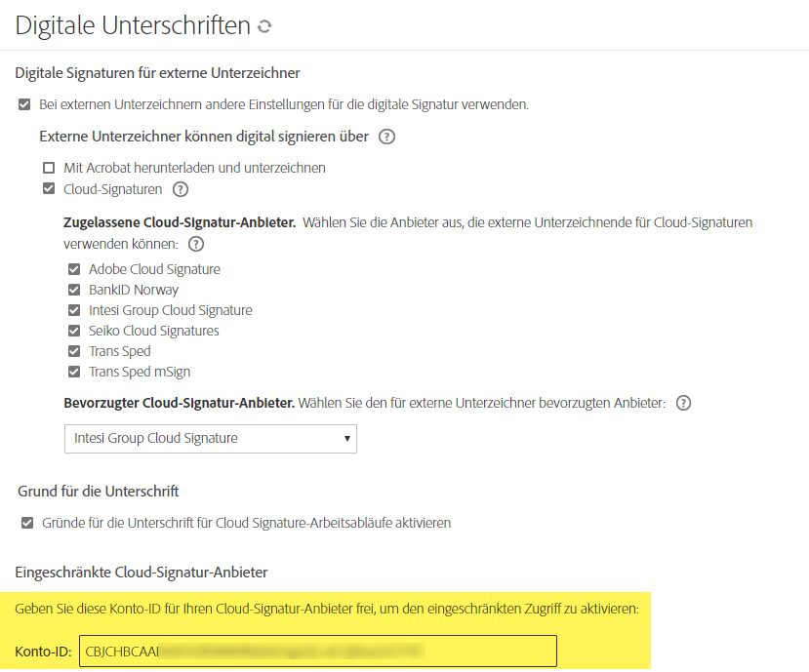The image size is (809, 672).
Task: Toggle the Trans Sped checkbox
Action: 73,351
